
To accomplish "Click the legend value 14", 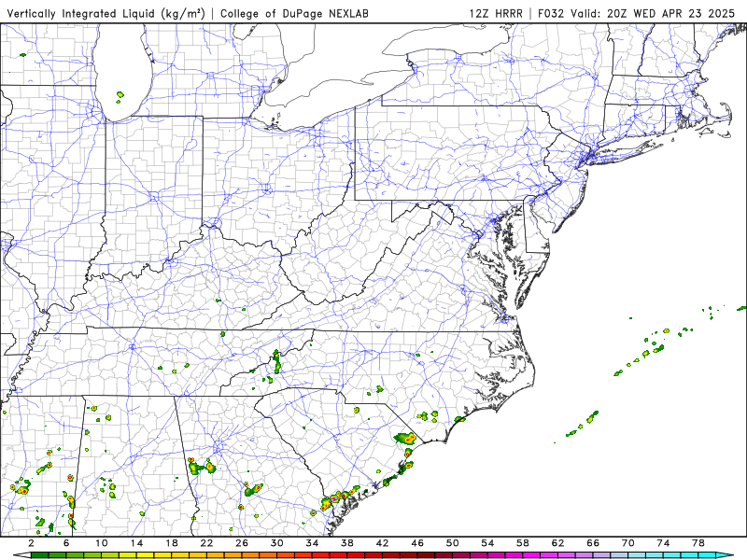I will (136, 543).
